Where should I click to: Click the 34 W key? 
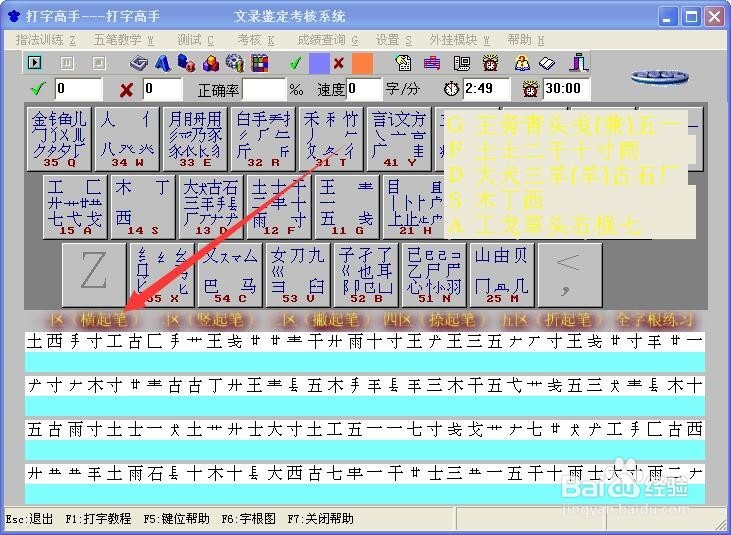pyautogui.click(x=127, y=139)
